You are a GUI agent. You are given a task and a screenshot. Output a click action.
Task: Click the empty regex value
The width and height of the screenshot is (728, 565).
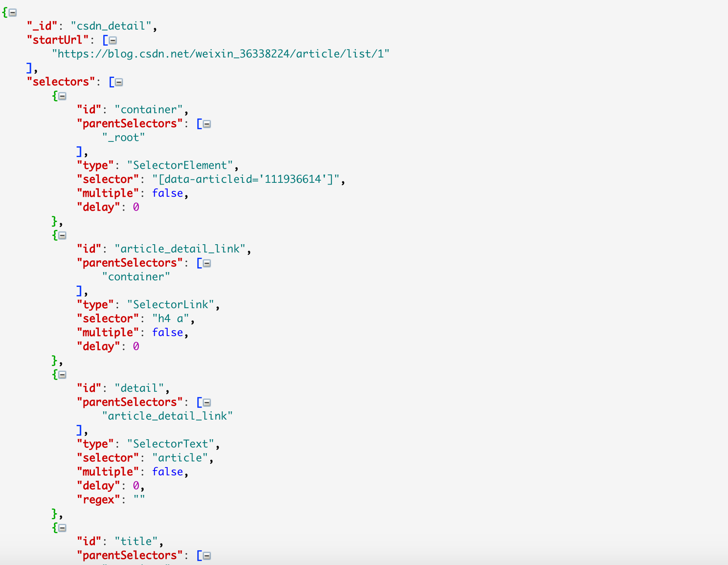(x=139, y=500)
